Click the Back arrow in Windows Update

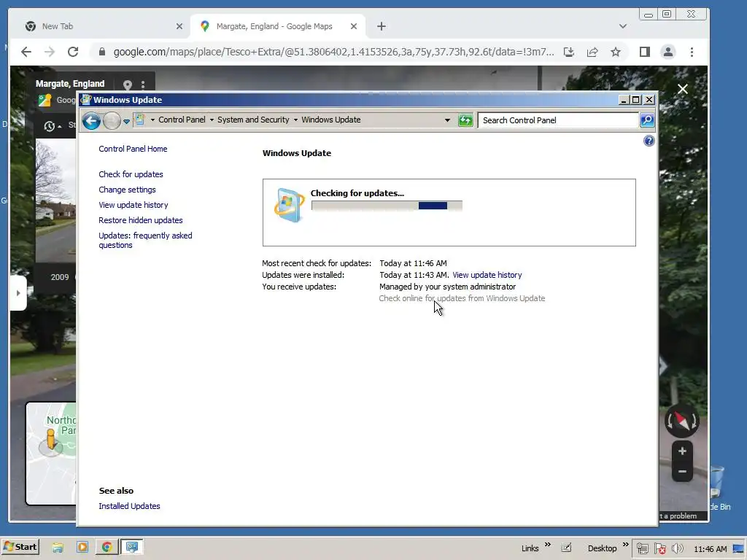(91, 121)
